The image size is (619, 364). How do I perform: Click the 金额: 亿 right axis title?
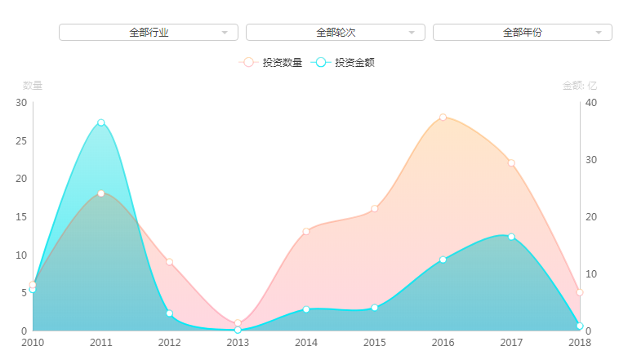[580, 85]
